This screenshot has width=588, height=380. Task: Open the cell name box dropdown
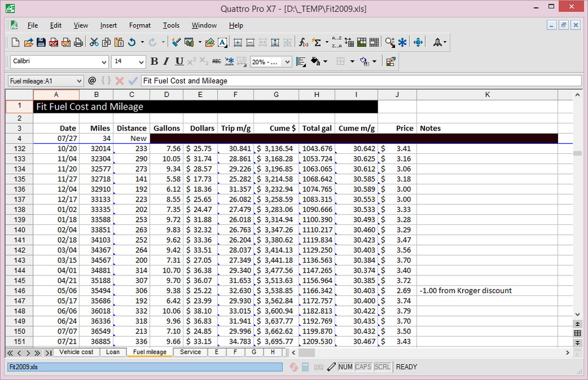pyautogui.click(x=79, y=81)
